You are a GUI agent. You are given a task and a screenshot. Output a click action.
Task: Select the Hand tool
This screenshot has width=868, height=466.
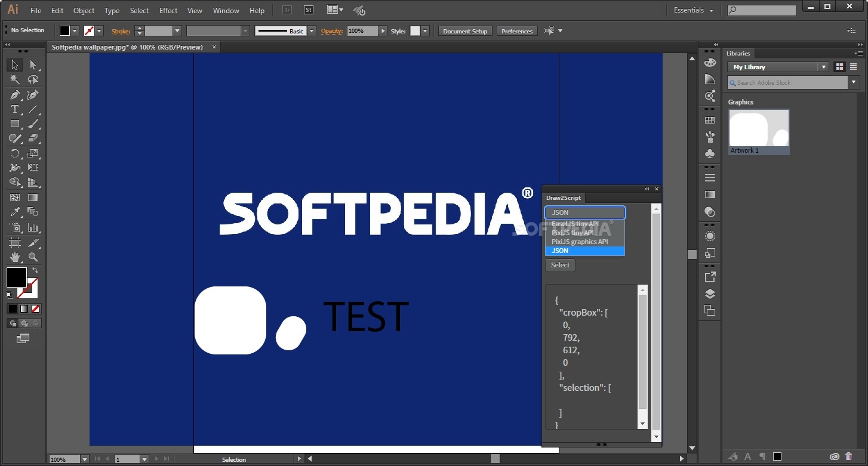(x=15, y=257)
